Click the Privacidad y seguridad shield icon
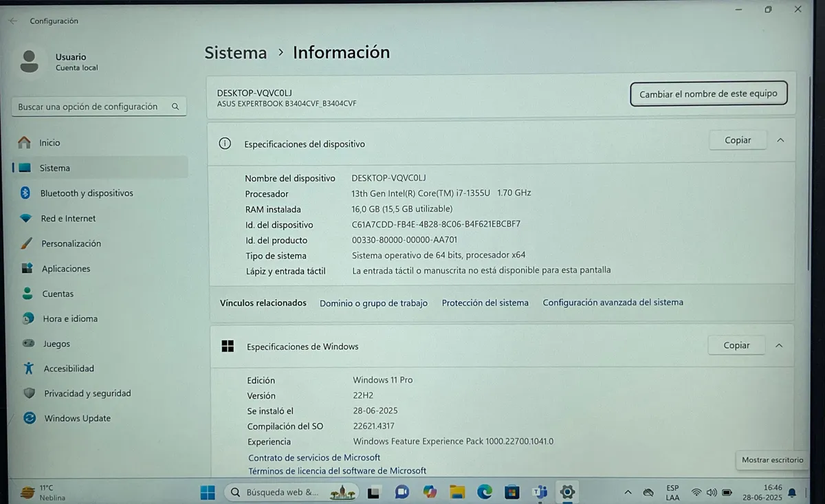 tap(29, 393)
